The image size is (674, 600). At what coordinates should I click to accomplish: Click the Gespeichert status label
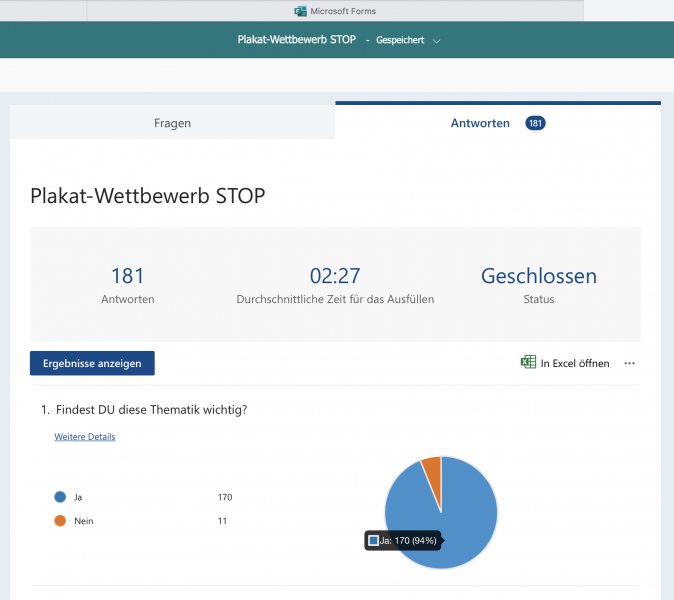point(400,41)
